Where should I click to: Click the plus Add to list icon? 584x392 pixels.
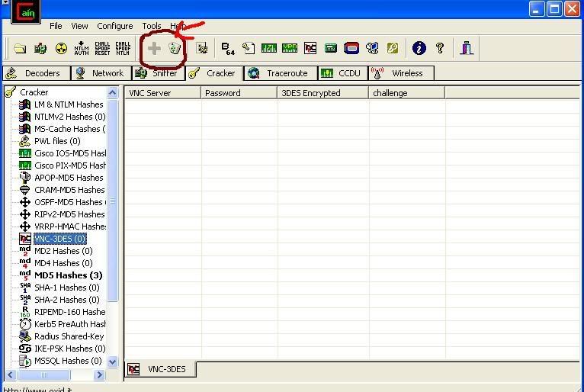pos(154,49)
